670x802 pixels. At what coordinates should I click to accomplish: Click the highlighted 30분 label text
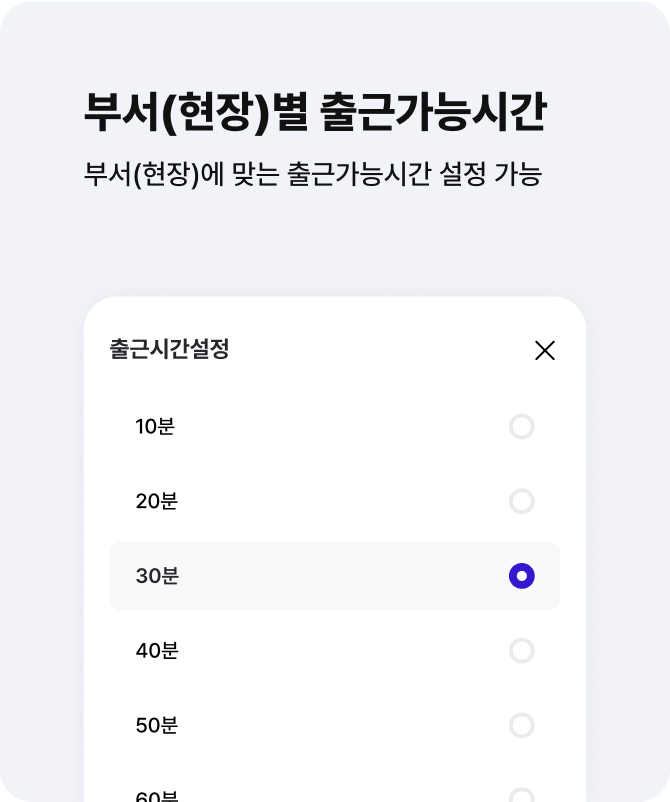(157, 576)
